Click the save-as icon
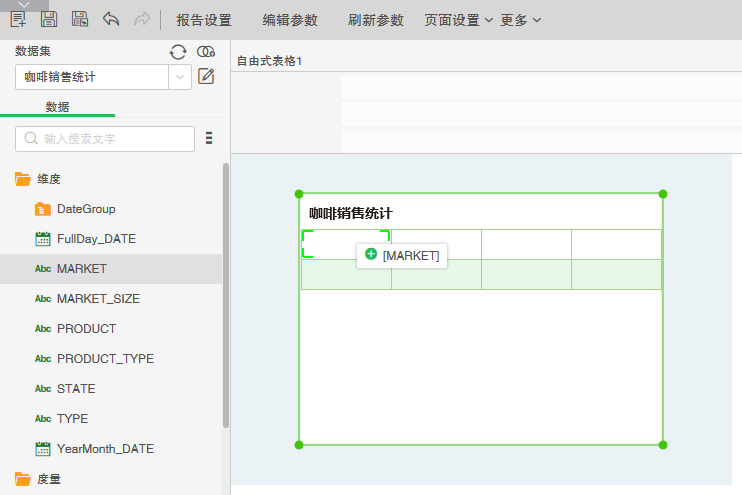742x495 pixels. pyautogui.click(x=80, y=19)
